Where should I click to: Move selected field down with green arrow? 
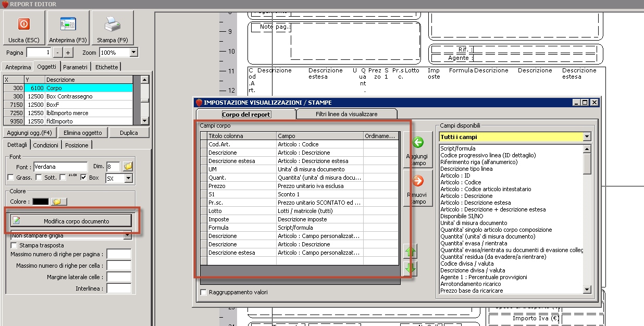(411, 268)
